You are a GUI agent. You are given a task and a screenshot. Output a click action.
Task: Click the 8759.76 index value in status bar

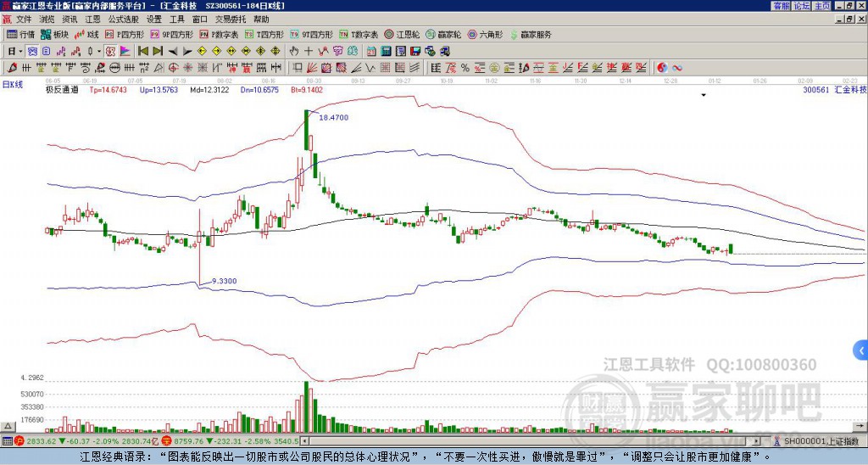pyautogui.click(x=189, y=441)
